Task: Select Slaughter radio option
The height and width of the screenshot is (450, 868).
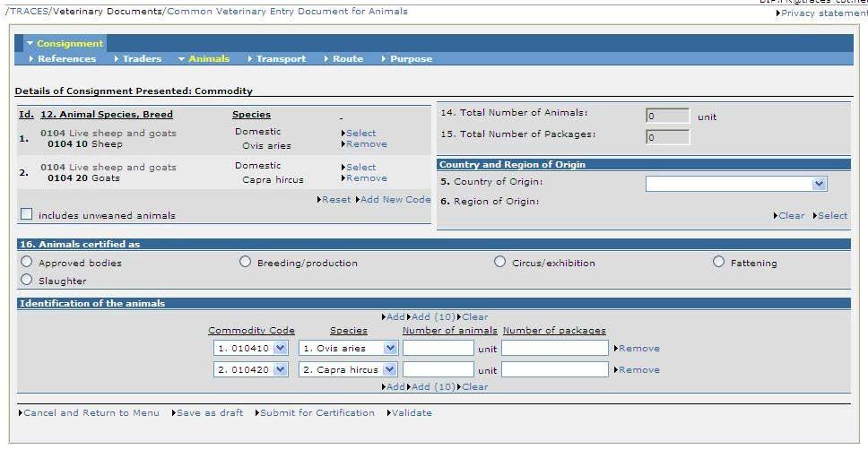Action: (26, 280)
